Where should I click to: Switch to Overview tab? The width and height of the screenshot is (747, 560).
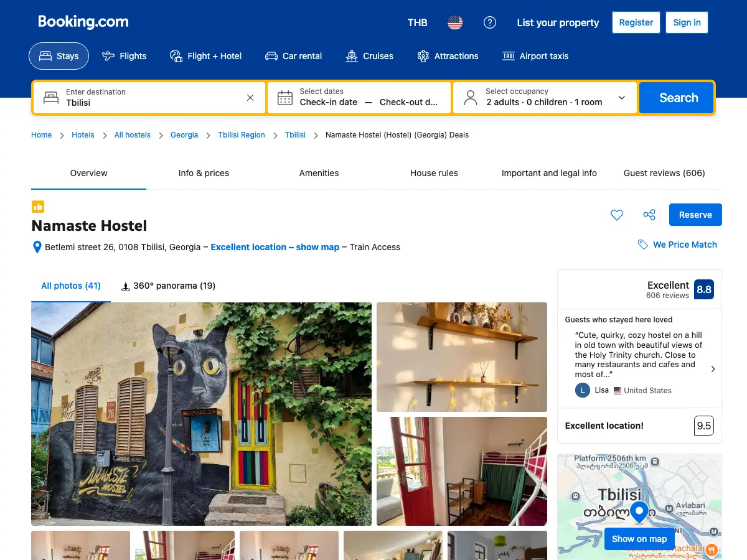88,174
